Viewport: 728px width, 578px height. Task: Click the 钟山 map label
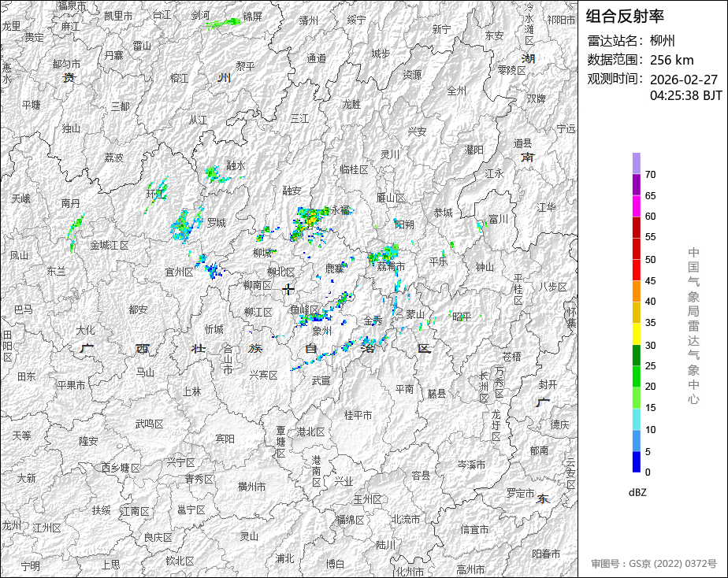[x=485, y=267]
